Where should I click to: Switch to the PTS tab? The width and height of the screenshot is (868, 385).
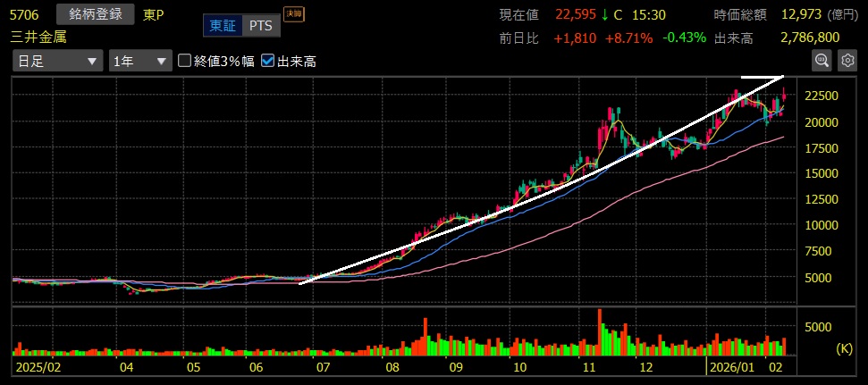[x=261, y=26]
